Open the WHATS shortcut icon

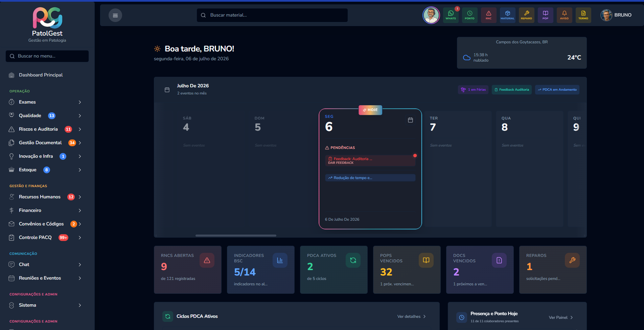pos(451,15)
